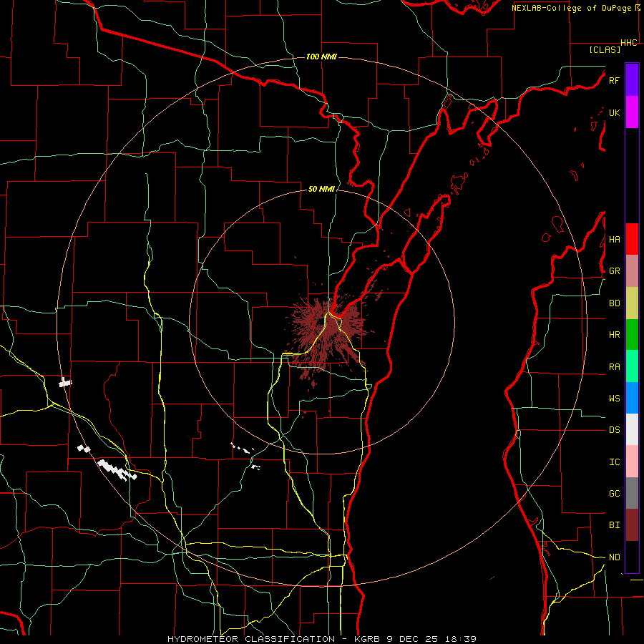Click the ND legend label
Viewport: 644px width, 644px height.
pyautogui.click(x=614, y=557)
